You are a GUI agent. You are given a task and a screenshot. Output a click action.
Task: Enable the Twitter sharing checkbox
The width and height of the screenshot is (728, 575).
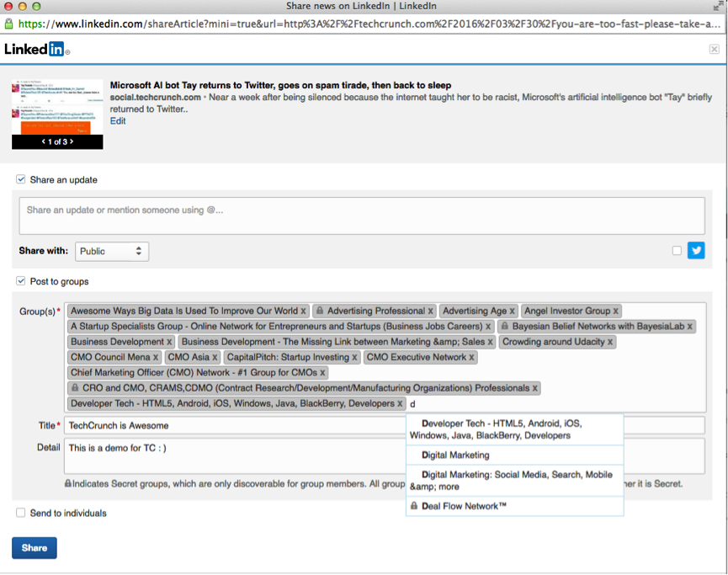click(677, 251)
